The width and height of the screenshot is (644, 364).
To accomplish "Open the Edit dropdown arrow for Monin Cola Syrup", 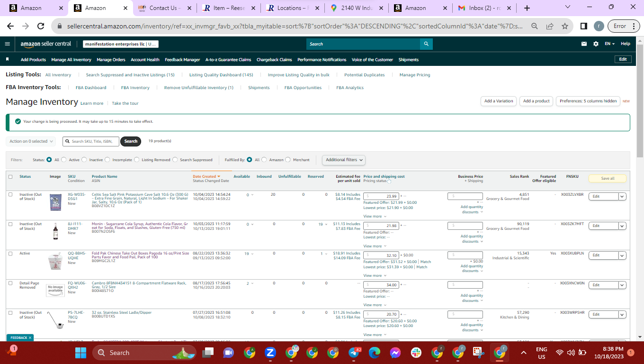I will point(622,226).
